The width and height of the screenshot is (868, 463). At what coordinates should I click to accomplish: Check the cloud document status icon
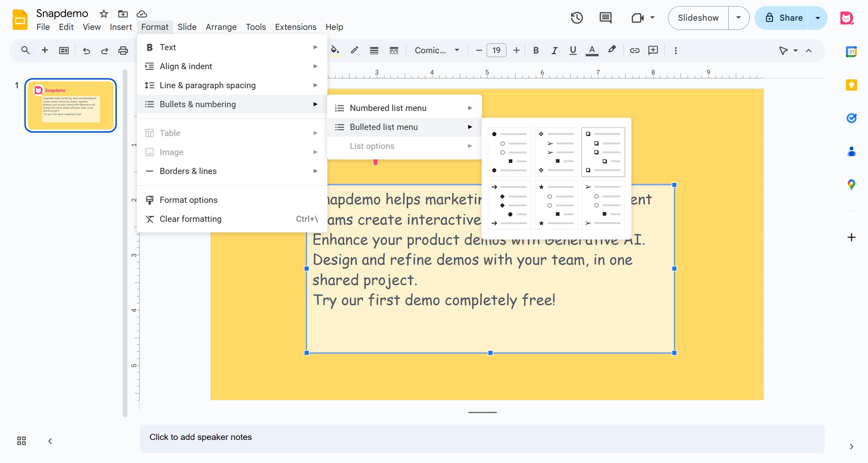click(x=142, y=14)
